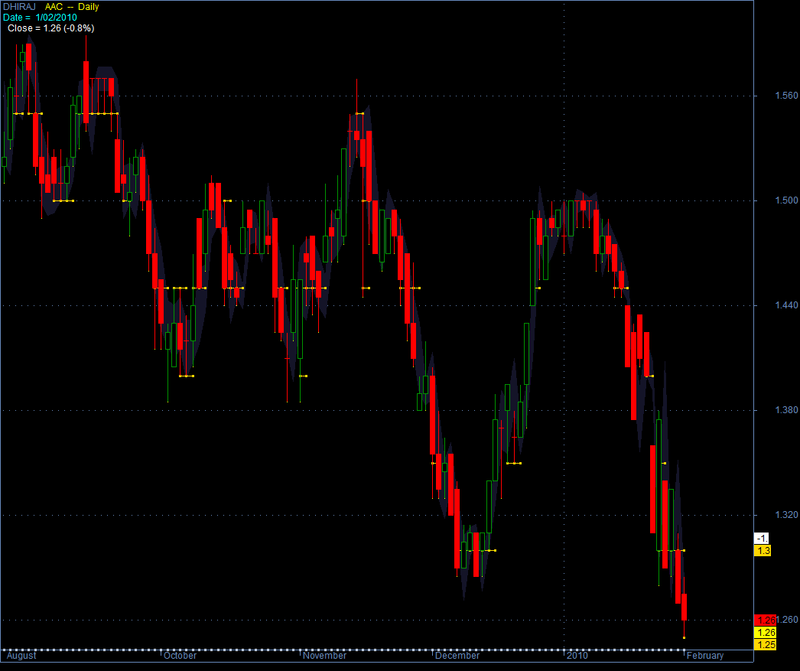Choose the December time axis label
Screen dimensions: 800x671
pos(457,656)
